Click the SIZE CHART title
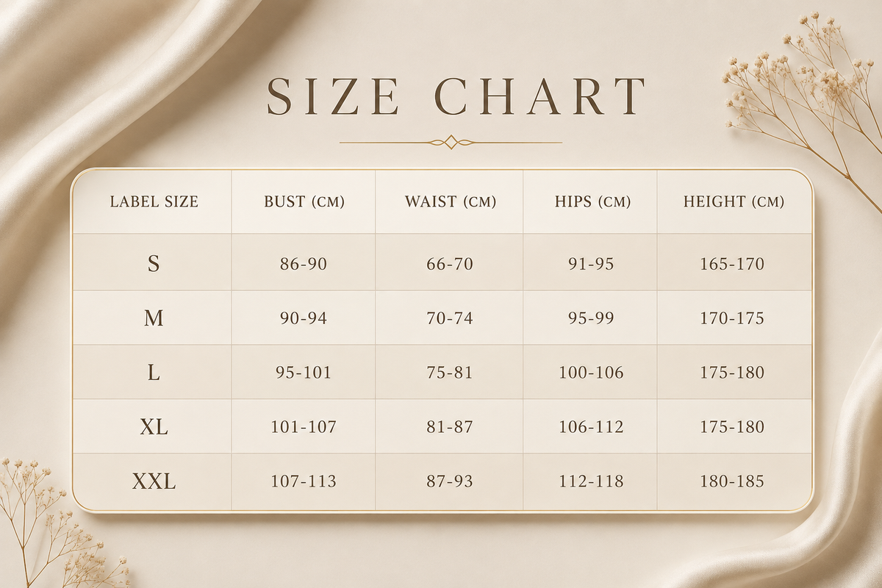The height and width of the screenshot is (588, 882). click(x=456, y=95)
